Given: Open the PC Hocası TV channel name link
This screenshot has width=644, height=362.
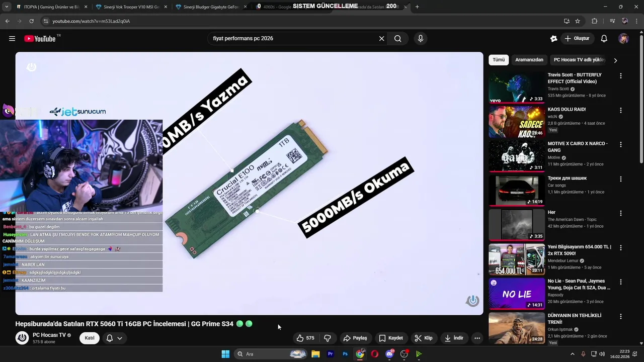Looking at the screenshot, I should (x=49, y=335).
